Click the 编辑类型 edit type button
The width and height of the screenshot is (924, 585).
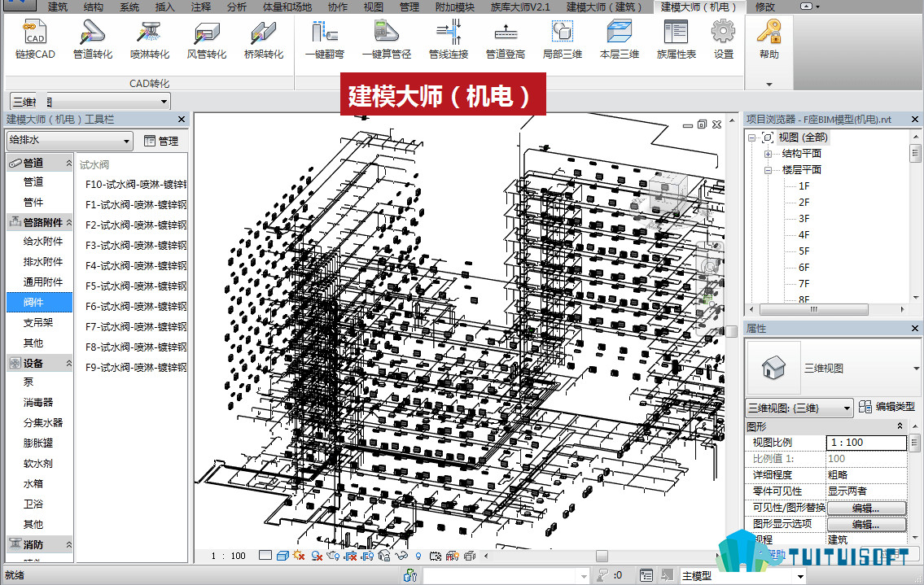pos(887,407)
